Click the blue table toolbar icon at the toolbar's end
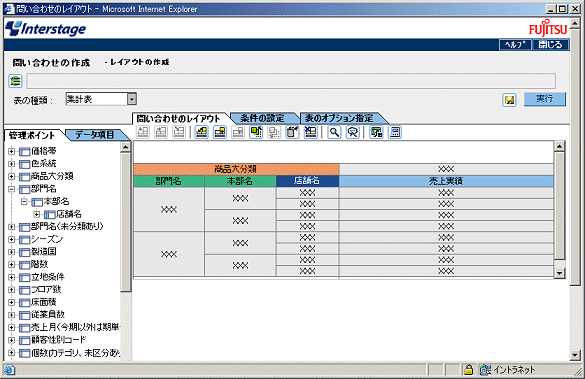Viewport: 585px width, 379px height. pos(395,132)
